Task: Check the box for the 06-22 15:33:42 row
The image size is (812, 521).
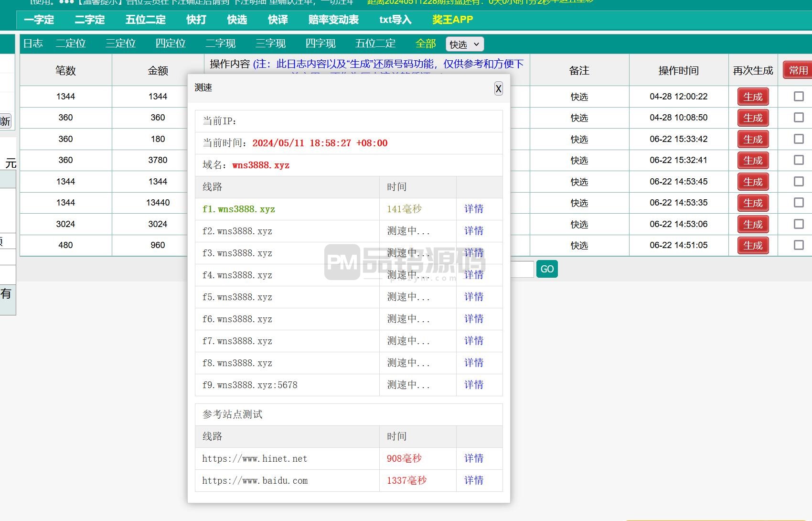Action: pyautogui.click(x=798, y=139)
